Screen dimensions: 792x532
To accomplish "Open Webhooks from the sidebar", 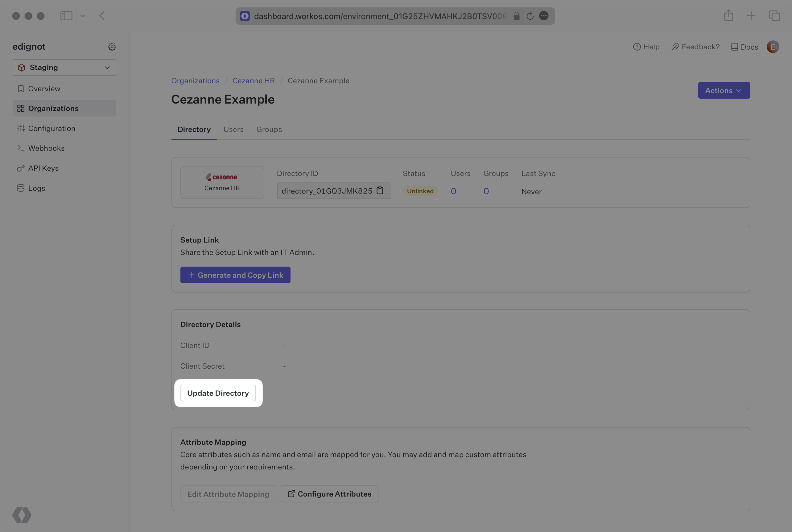I will point(47,148).
